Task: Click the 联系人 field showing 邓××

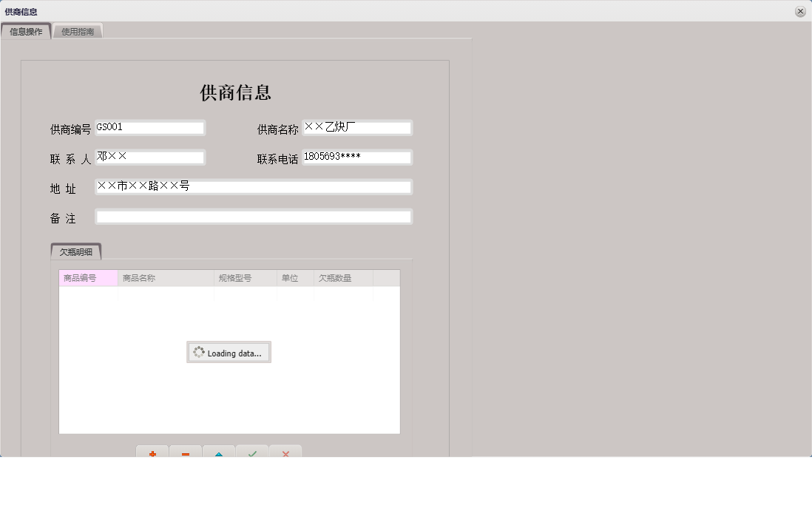Action: coord(150,157)
